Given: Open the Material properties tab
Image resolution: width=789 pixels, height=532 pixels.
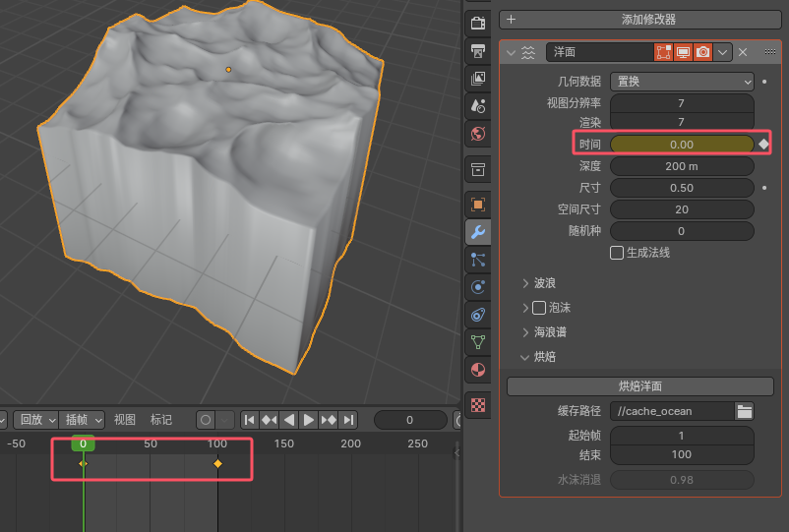Looking at the screenshot, I should tap(477, 370).
